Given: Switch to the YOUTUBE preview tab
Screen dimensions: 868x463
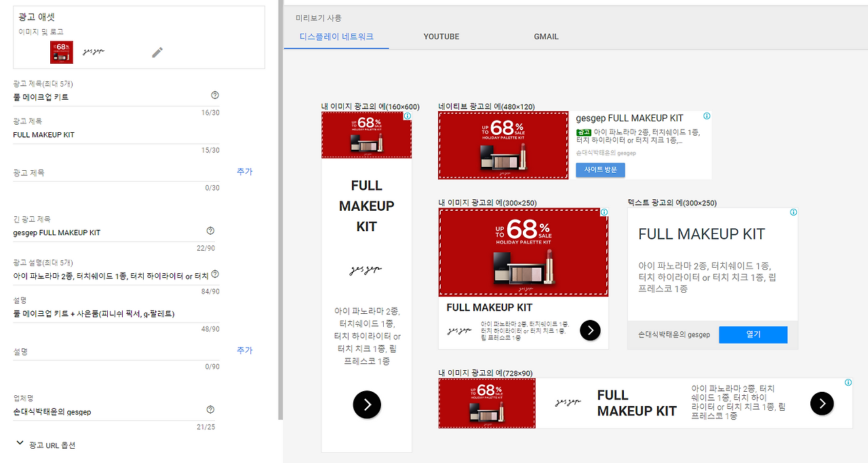Looking at the screenshot, I should click(x=441, y=37).
